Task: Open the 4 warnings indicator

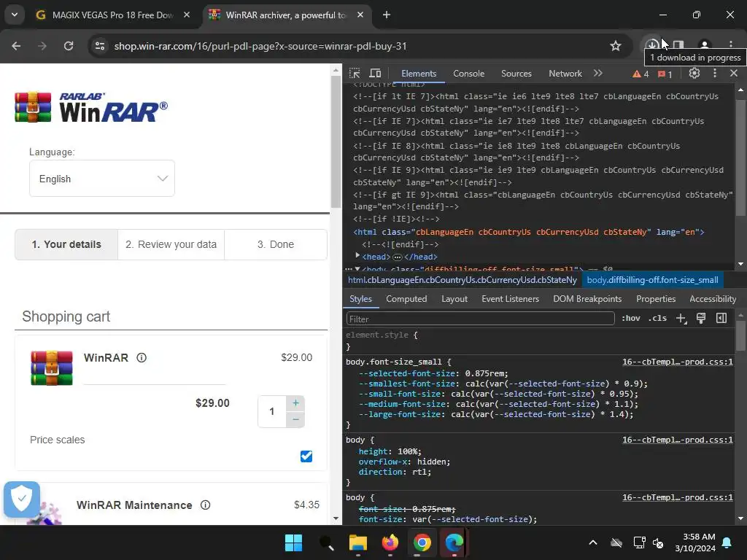Action: 640,74
